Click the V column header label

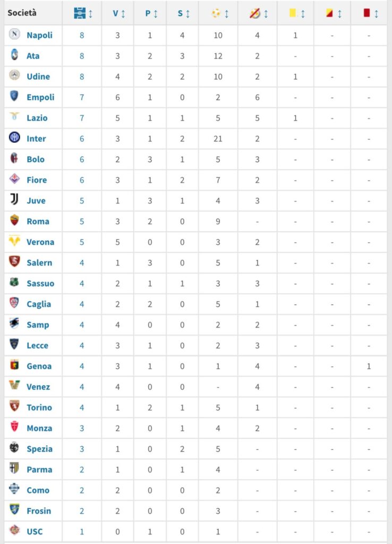coord(115,13)
